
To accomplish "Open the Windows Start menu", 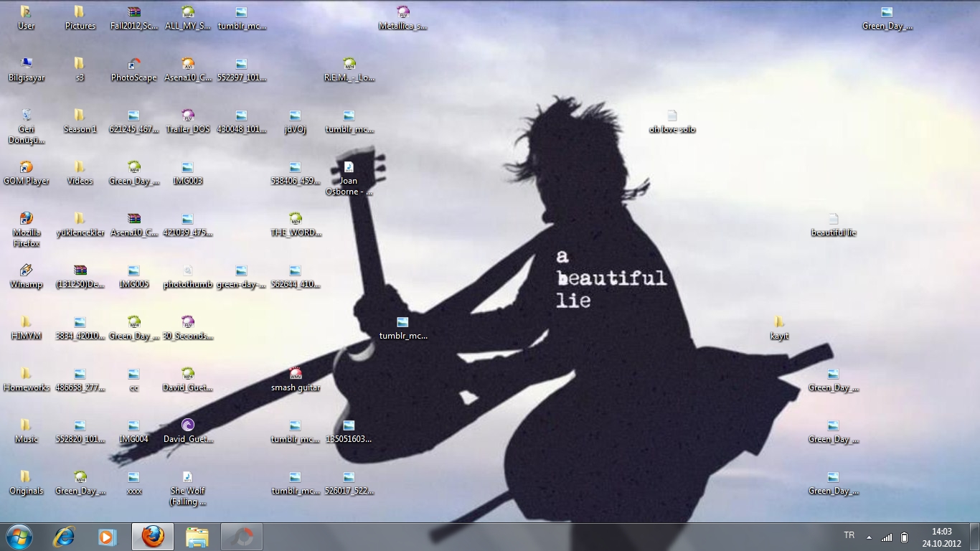I will 19,537.
